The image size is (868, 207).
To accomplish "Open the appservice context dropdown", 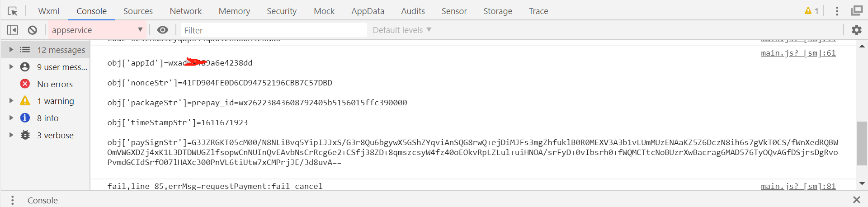I will [97, 30].
